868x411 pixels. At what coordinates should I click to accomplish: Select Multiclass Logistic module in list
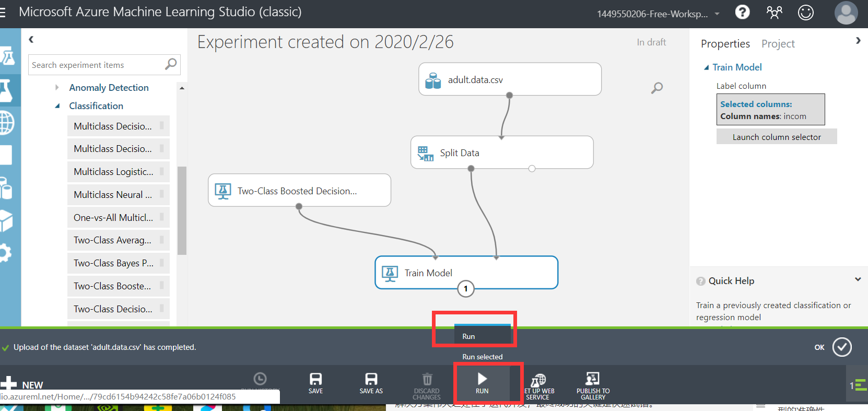pos(118,172)
